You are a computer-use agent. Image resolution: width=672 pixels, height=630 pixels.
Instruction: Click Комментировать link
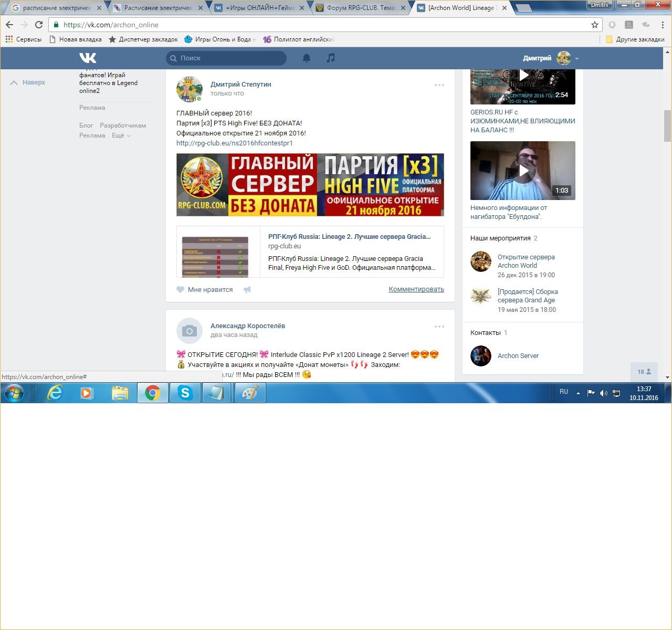click(416, 289)
